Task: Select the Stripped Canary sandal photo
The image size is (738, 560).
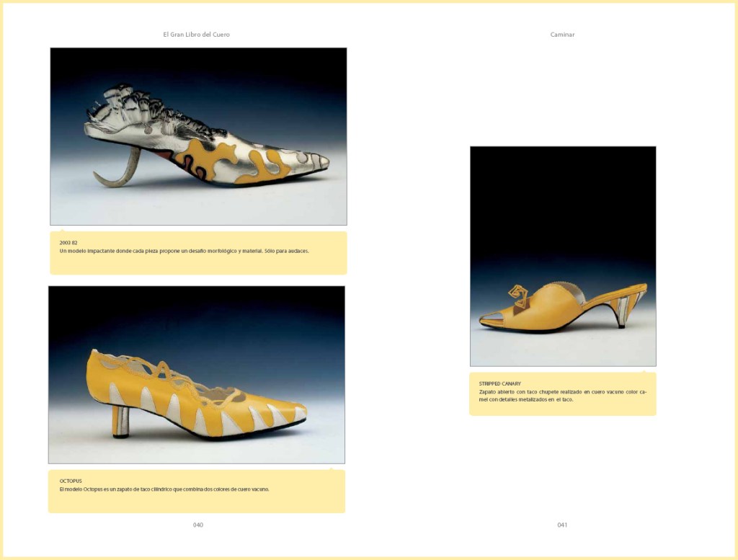Action: coord(563,256)
